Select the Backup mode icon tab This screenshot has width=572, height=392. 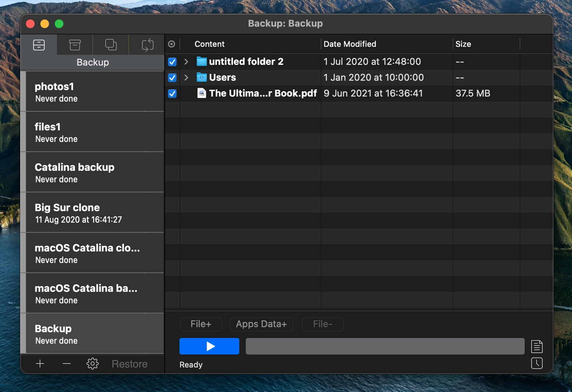tap(39, 45)
